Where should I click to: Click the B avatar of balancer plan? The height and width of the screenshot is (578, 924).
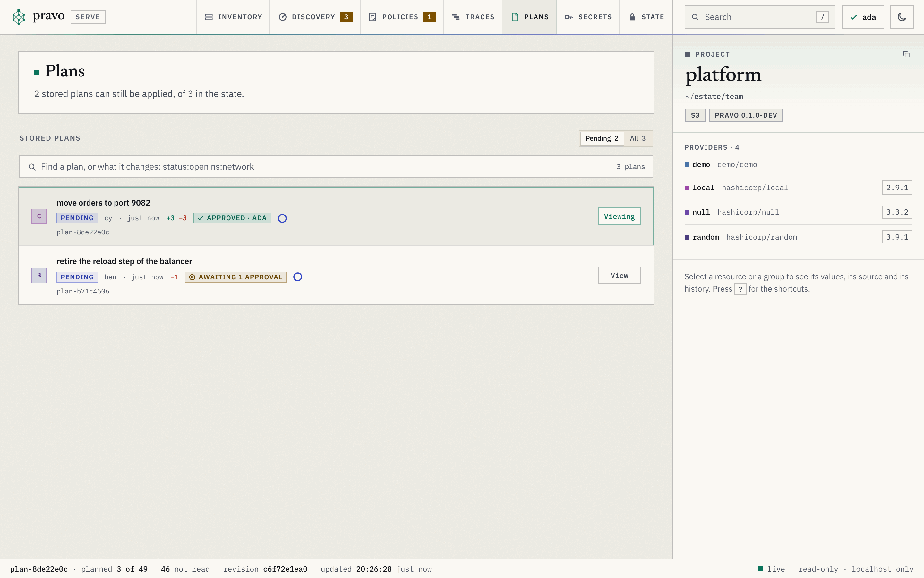click(39, 275)
